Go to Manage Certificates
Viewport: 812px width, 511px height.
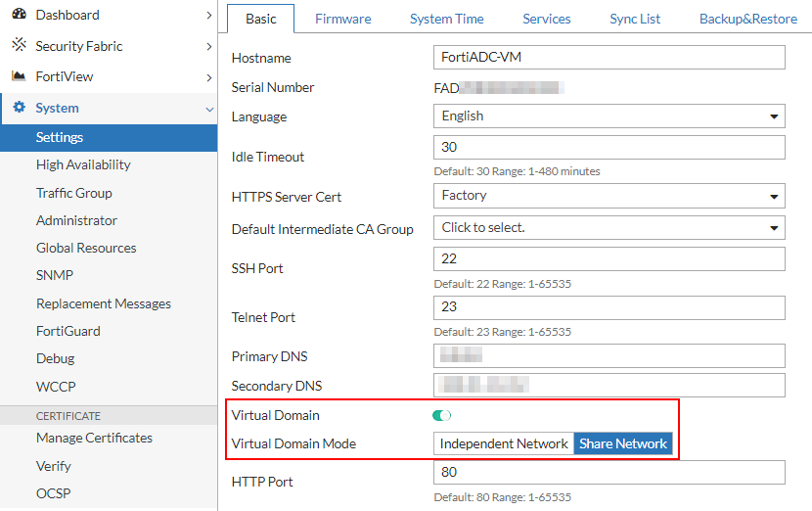(94, 438)
